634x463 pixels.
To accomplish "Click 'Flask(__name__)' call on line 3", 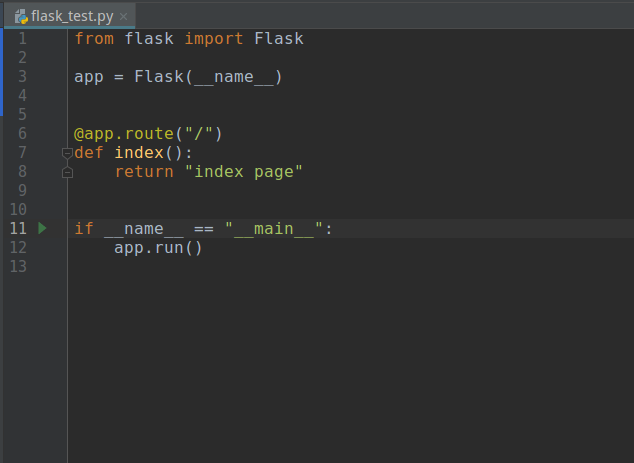I will coord(208,77).
